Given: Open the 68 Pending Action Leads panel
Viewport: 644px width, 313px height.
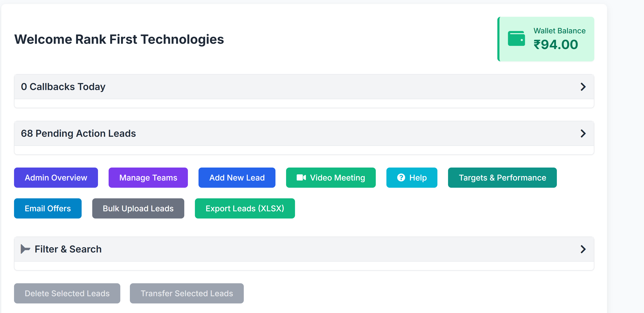Looking at the screenshot, I should pos(300,133).
